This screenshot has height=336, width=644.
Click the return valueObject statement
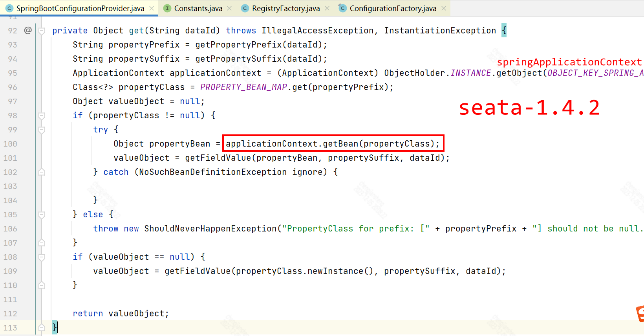121,314
